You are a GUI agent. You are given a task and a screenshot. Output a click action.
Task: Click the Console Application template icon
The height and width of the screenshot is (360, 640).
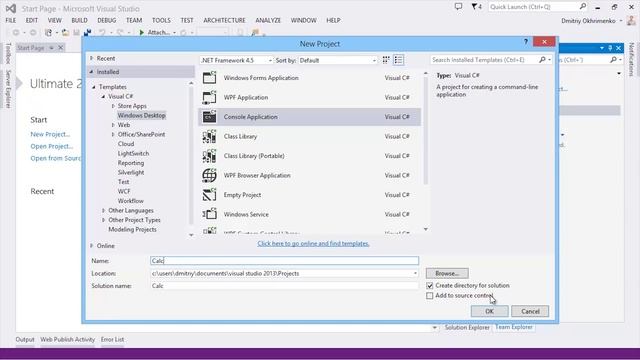point(209,117)
